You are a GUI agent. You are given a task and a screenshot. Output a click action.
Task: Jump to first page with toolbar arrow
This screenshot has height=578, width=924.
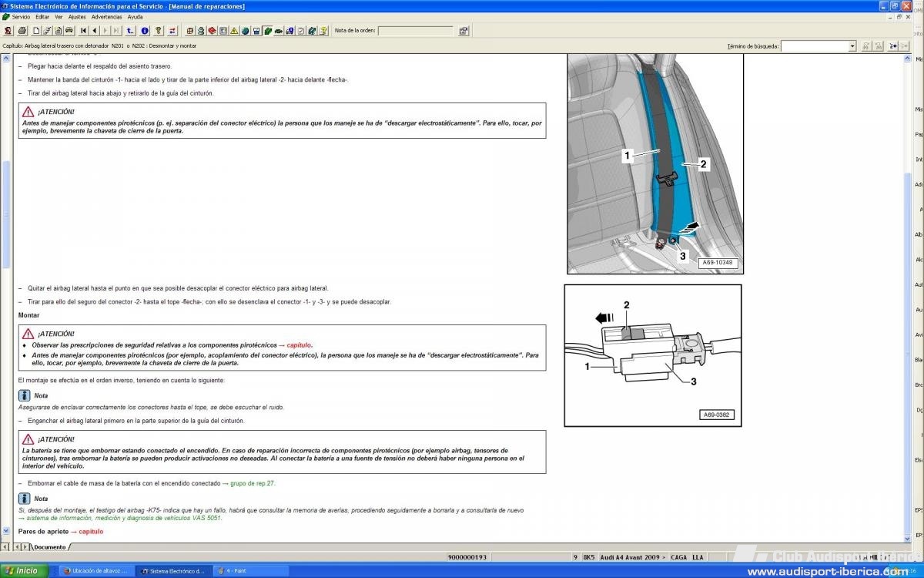tap(83, 31)
